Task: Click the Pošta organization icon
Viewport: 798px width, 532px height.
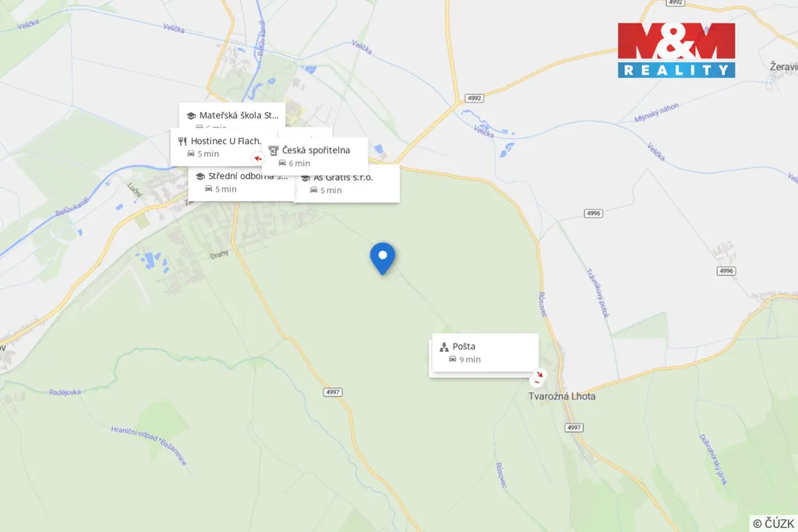Action: 443,347
